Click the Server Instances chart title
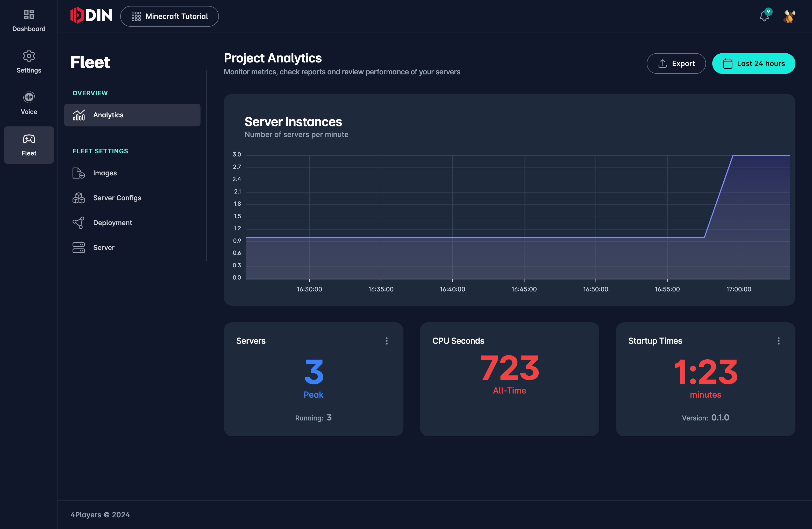Viewport: 812px width, 529px height. click(293, 122)
